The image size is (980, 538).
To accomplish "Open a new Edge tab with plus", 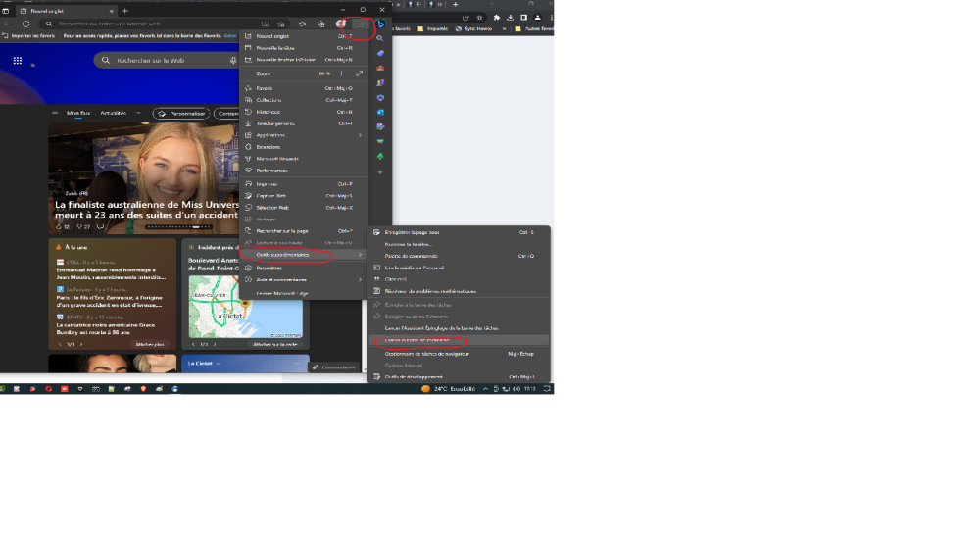I will (125, 11).
